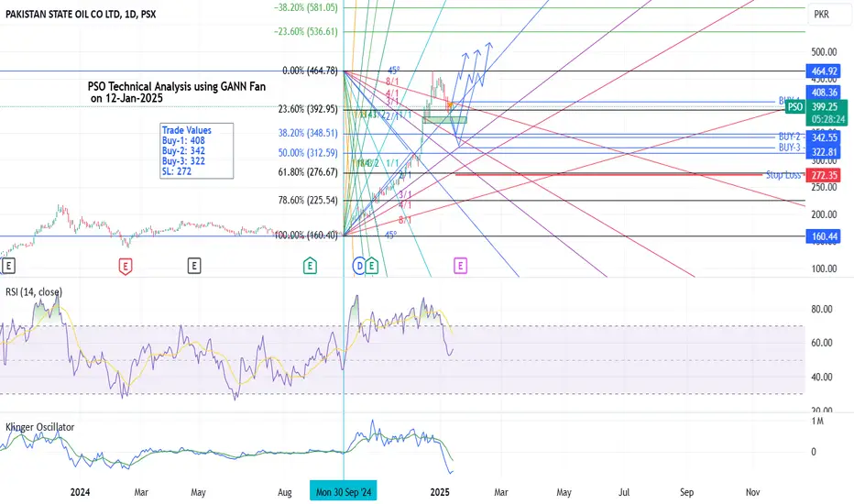Click the Sep time axis label
Viewport: 854px width, 504px height.
pos(687,492)
